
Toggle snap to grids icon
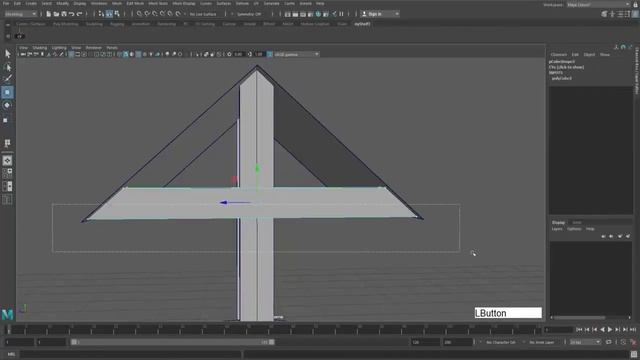click(140, 14)
